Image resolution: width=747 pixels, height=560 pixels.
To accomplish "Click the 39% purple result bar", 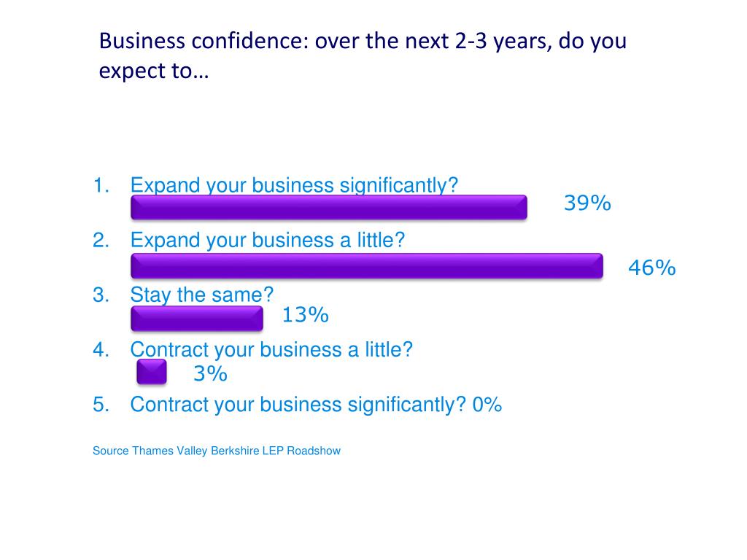I will 329,207.
